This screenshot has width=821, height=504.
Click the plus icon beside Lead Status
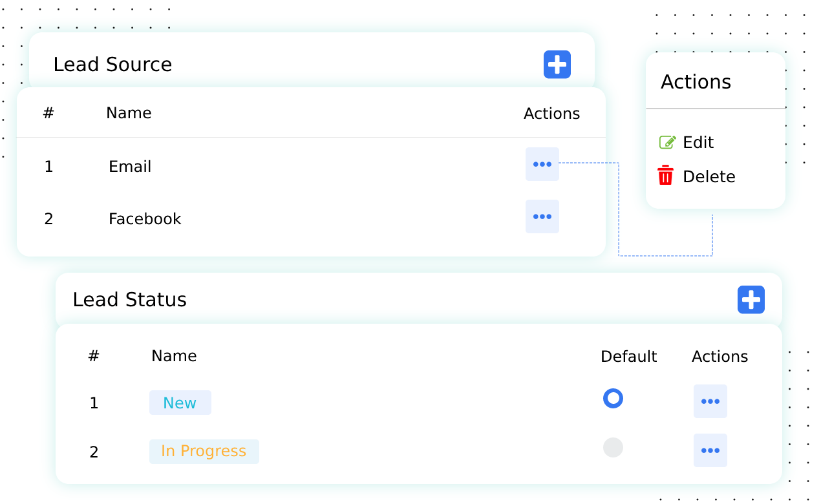[x=751, y=300]
